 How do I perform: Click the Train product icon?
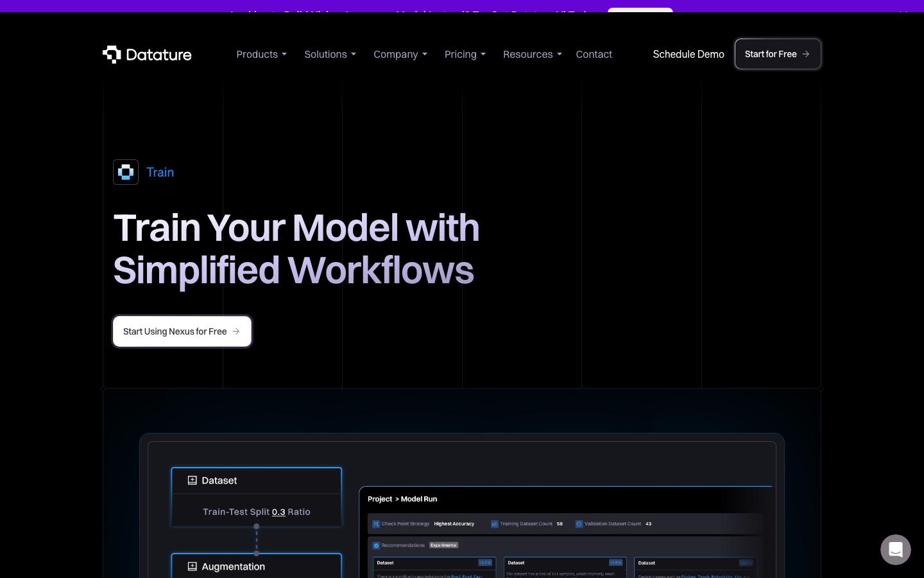point(126,172)
